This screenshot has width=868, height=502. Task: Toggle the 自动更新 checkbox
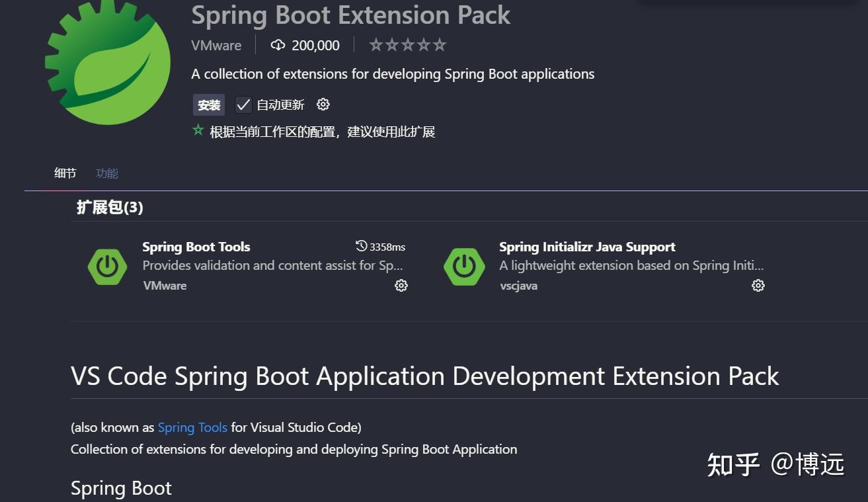click(x=243, y=105)
